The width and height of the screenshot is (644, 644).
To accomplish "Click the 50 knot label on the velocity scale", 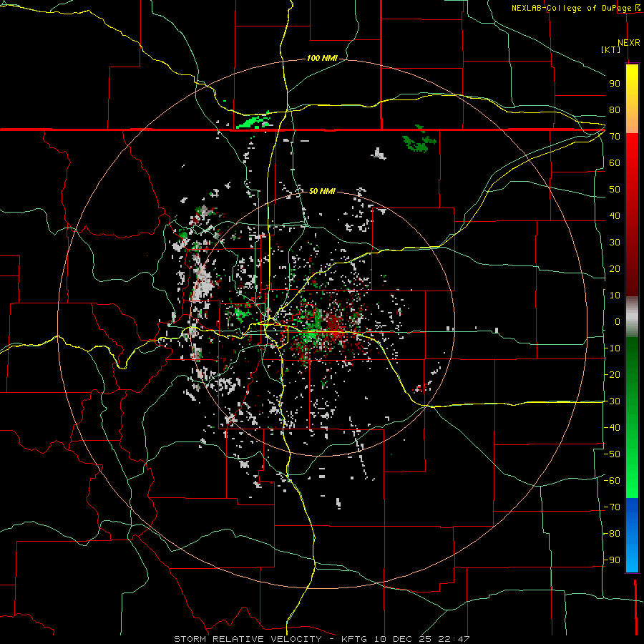I will tap(615, 190).
